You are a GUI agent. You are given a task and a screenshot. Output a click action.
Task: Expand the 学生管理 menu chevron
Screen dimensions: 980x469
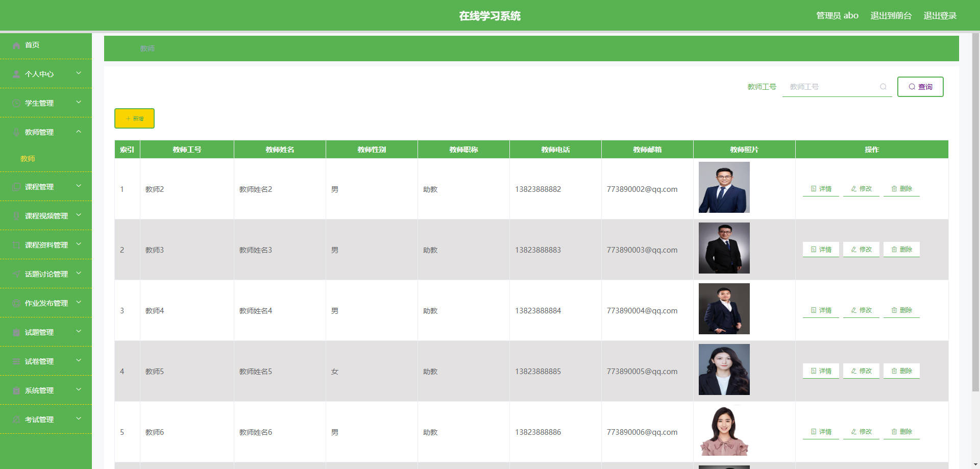[x=79, y=102]
